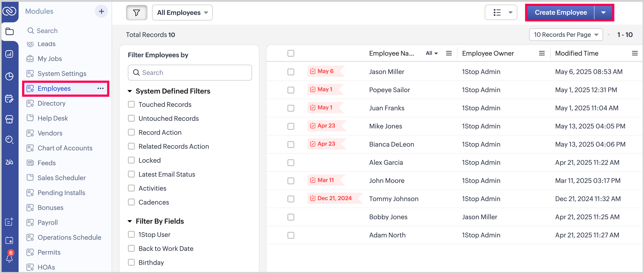
Task: Open the 10 Records Per Page dropdown
Action: click(565, 34)
